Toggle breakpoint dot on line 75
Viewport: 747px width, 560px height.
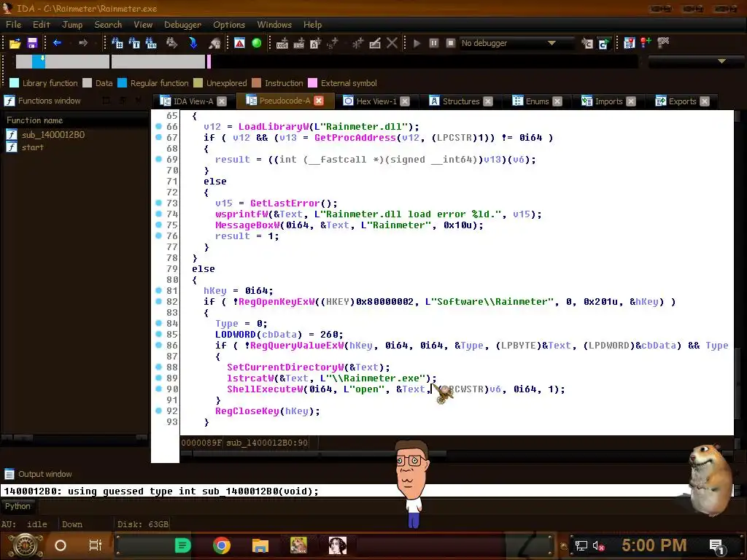[158, 225]
